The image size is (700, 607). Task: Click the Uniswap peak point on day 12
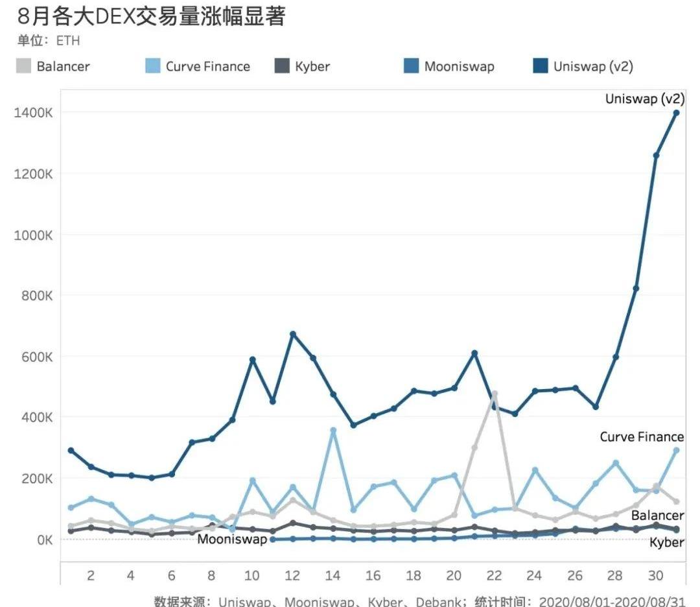[293, 334]
